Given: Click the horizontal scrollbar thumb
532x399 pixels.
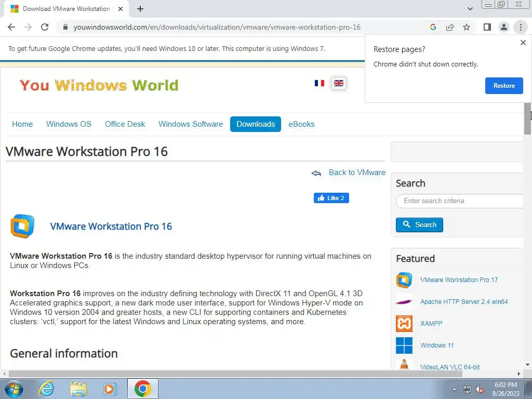Looking at the screenshot, I should pyautogui.click(x=235, y=374).
